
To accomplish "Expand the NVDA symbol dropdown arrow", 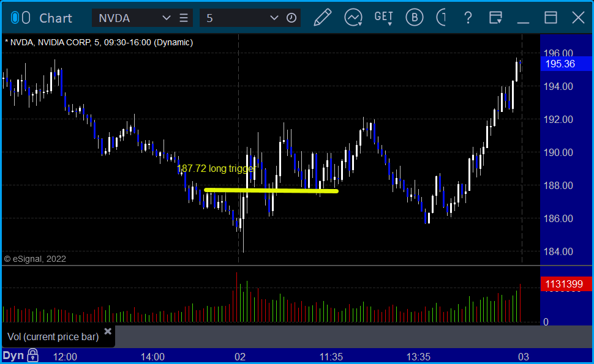I will point(166,18).
